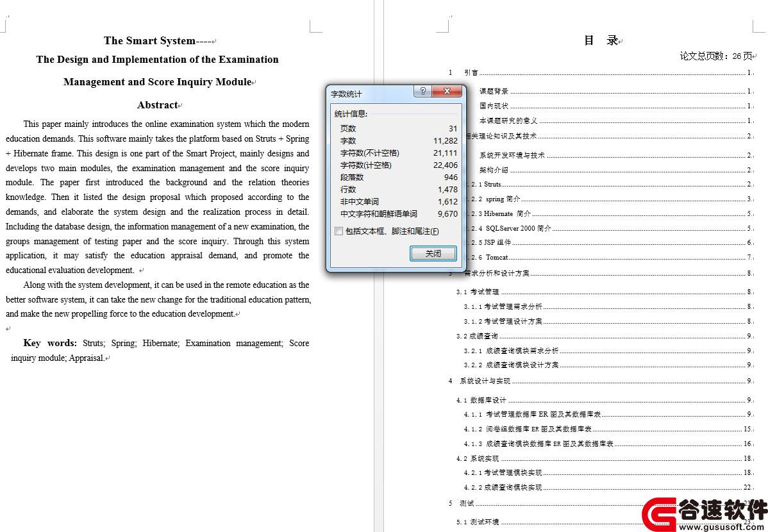The height and width of the screenshot is (532, 768).
Task: Click the title 'The Smart System'
Action: point(149,40)
